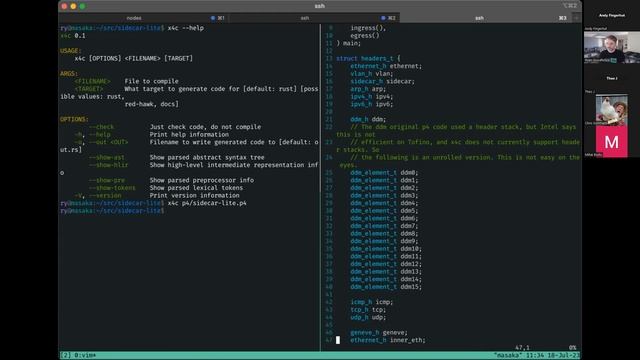Click the 'x4c 0.1' version line

click(73, 36)
